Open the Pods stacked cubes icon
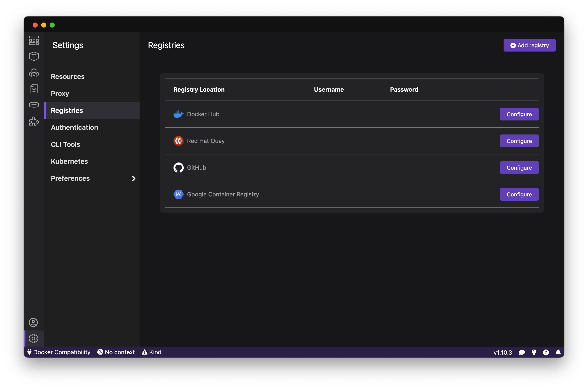 pyautogui.click(x=34, y=73)
